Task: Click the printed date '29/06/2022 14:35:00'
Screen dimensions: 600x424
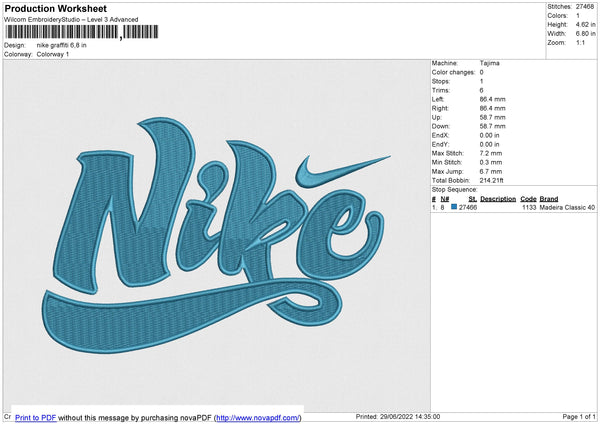Action: click(410, 417)
